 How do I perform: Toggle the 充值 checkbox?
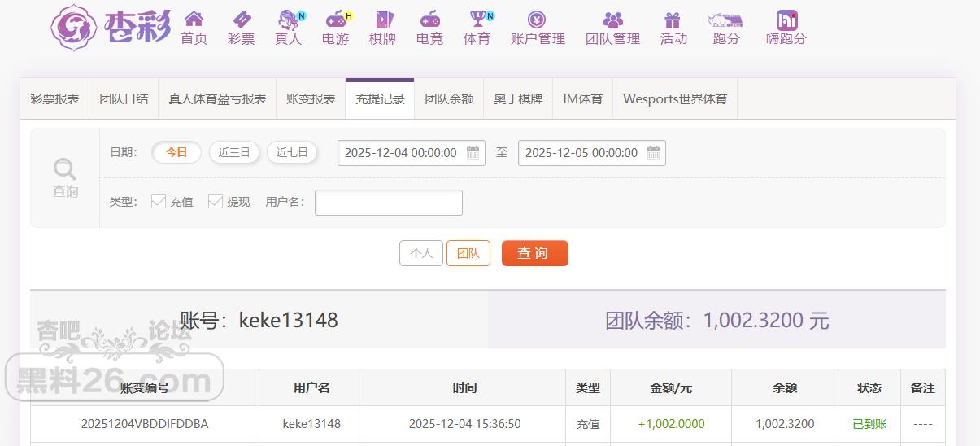coord(159,201)
